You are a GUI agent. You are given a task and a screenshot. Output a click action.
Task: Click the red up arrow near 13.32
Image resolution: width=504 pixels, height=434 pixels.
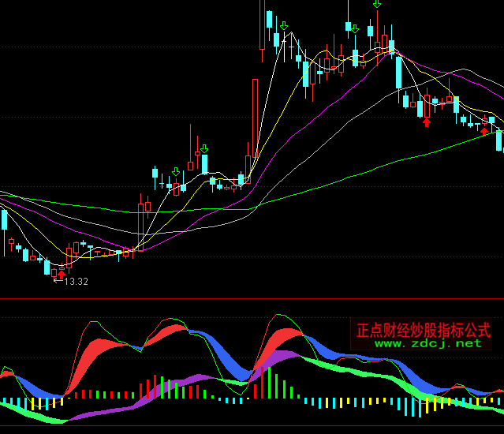pos(61,275)
